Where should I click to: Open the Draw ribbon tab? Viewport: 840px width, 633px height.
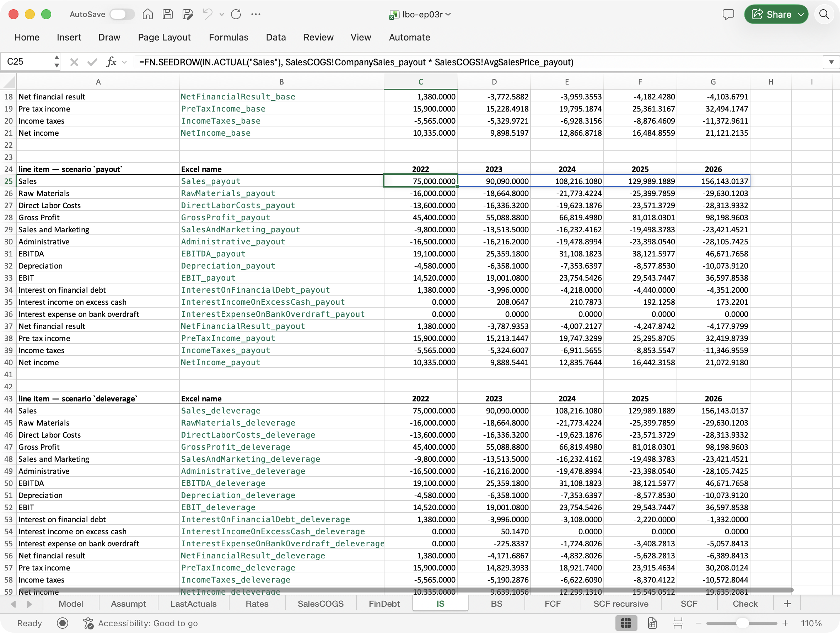(109, 37)
